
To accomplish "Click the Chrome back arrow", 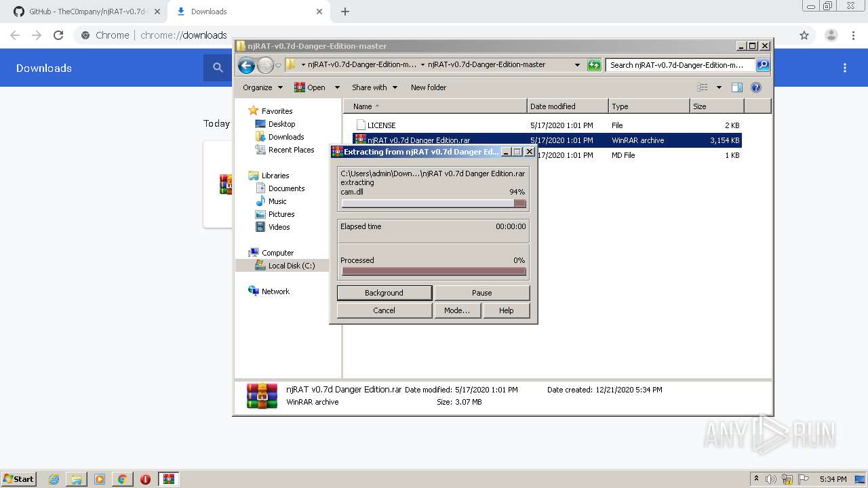I will coord(15,35).
